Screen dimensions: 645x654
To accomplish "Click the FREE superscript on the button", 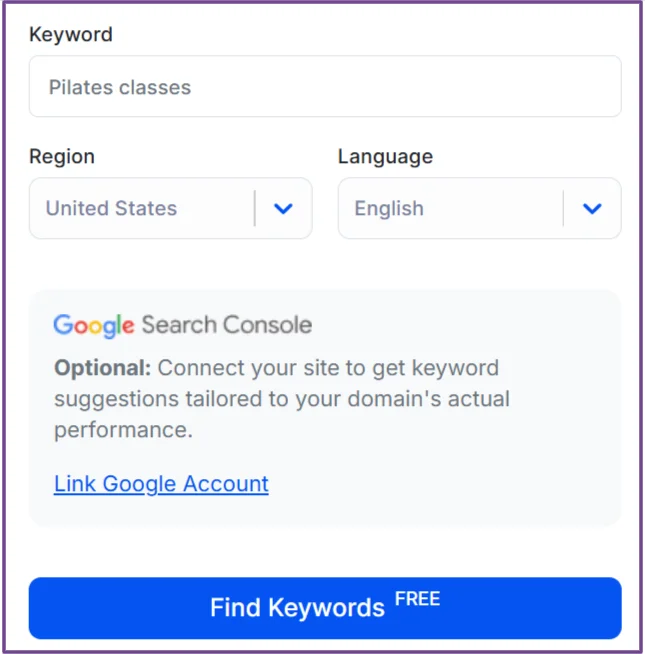I will point(417,600).
